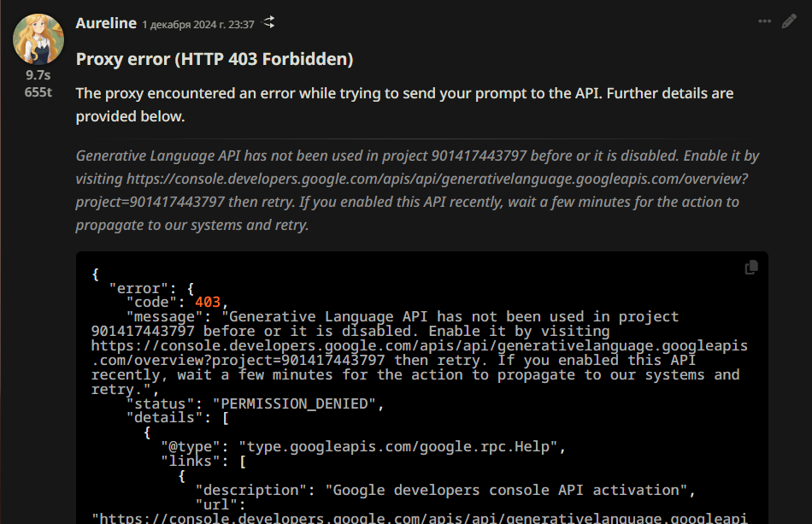Viewport: 812px width, 524px height.
Task: Copy the code block with copy icon
Action: click(751, 268)
